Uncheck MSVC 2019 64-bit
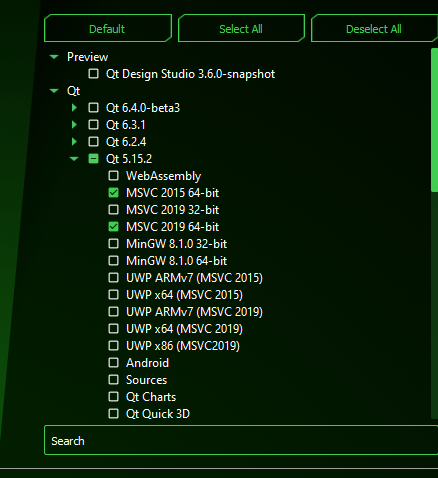Image resolution: width=438 pixels, height=478 pixels. coord(114,227)
